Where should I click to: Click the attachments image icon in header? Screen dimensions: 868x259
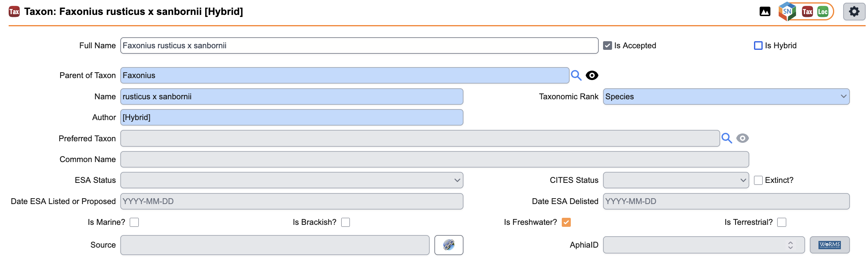[x=765, y=12]
